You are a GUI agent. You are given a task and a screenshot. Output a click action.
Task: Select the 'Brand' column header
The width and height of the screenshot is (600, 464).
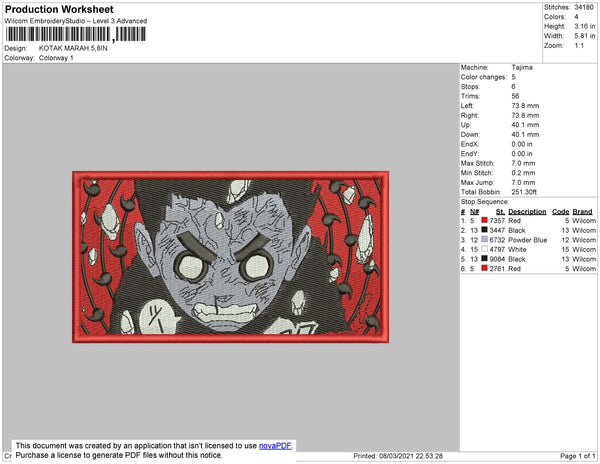coord(582,212)
